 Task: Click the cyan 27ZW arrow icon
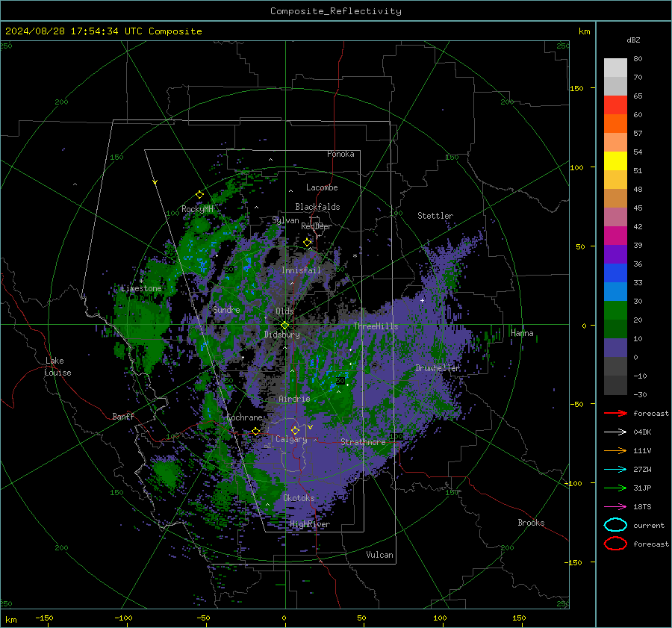click(615, 470)
